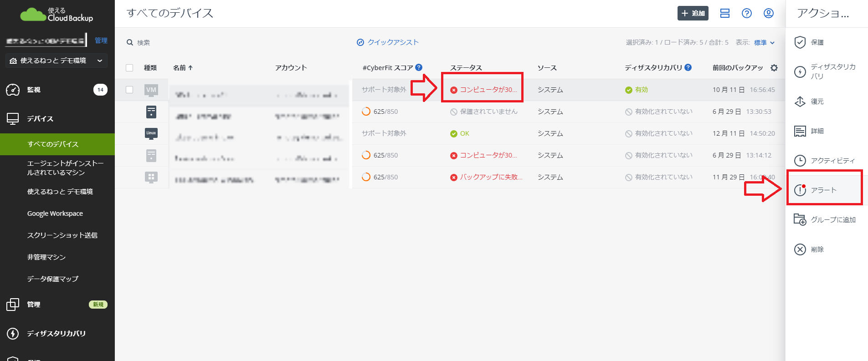Click 保護されていません status
The height and width of the screenshot is (361, 868).
(484, 112)
